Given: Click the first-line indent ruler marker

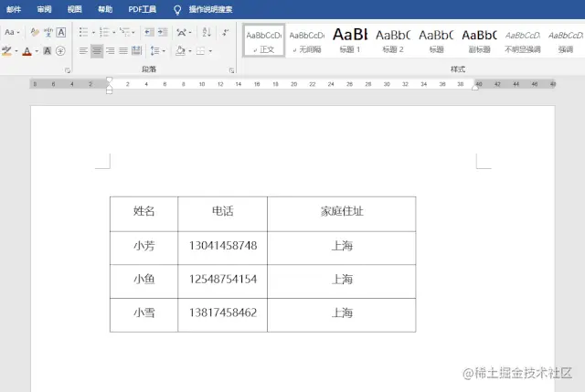Looking at the screenshot, I should pos(109,79).
